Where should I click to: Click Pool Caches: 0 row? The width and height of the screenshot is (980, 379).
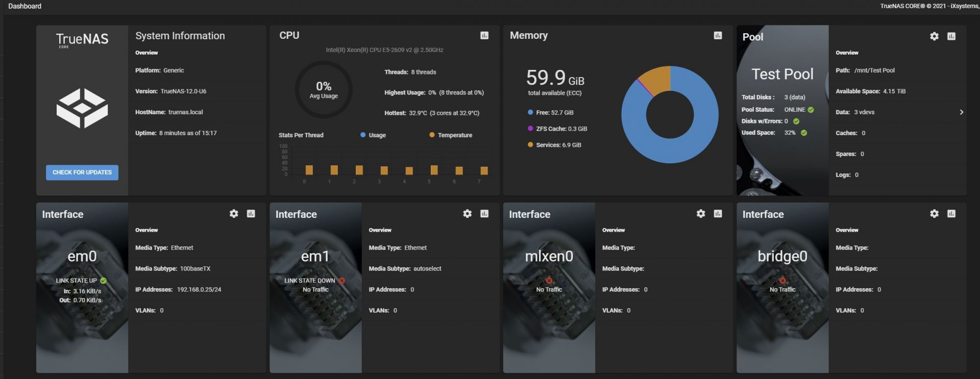coord(897,133)
